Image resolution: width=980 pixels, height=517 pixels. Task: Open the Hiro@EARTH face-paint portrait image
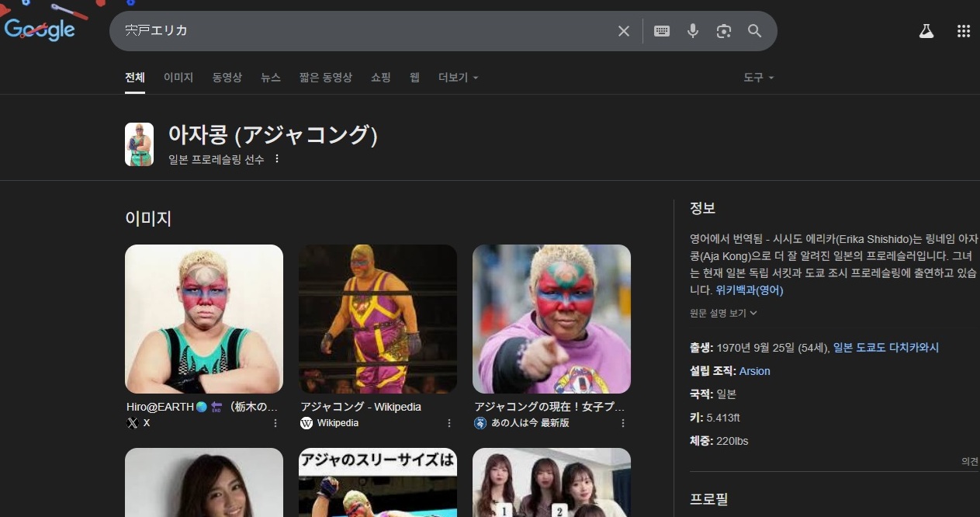point(204,319)
